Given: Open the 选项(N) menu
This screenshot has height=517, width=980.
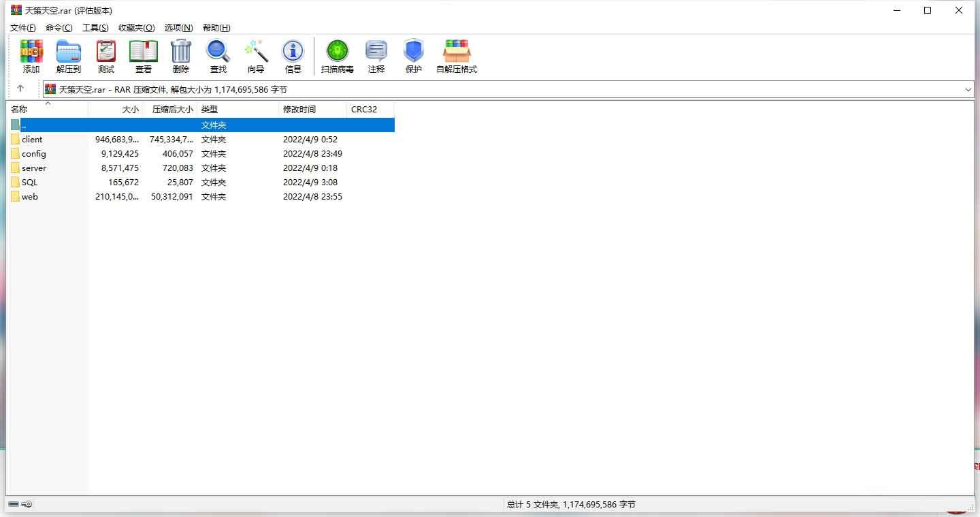Looking at the screenshot, I should (179, 28).
